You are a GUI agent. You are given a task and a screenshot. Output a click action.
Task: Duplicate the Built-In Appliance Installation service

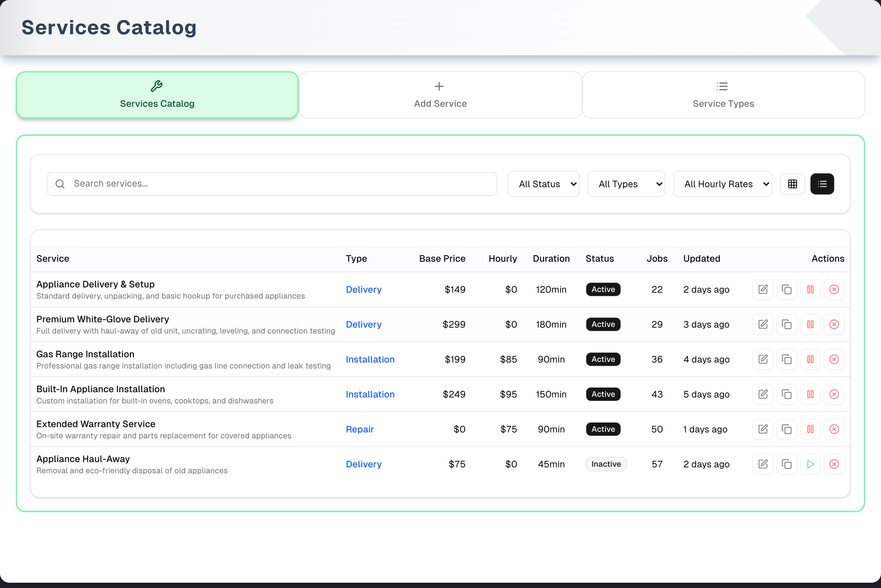tap(786, 394)
